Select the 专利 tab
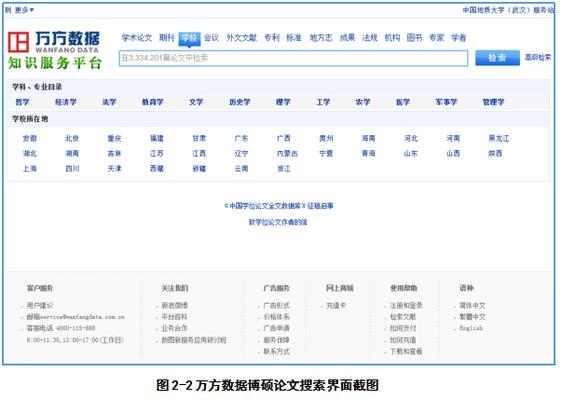 (272, 38)
